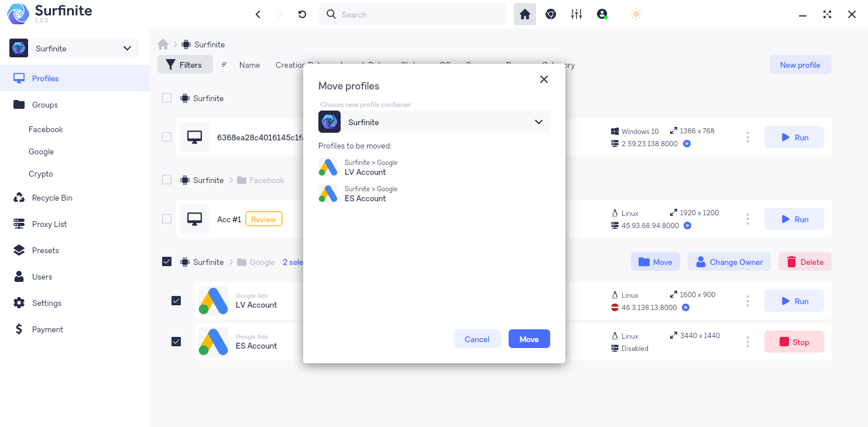The width and height of the screenshot is (868, 427).
Task: Delete the selected profiles
Action: 805,261
